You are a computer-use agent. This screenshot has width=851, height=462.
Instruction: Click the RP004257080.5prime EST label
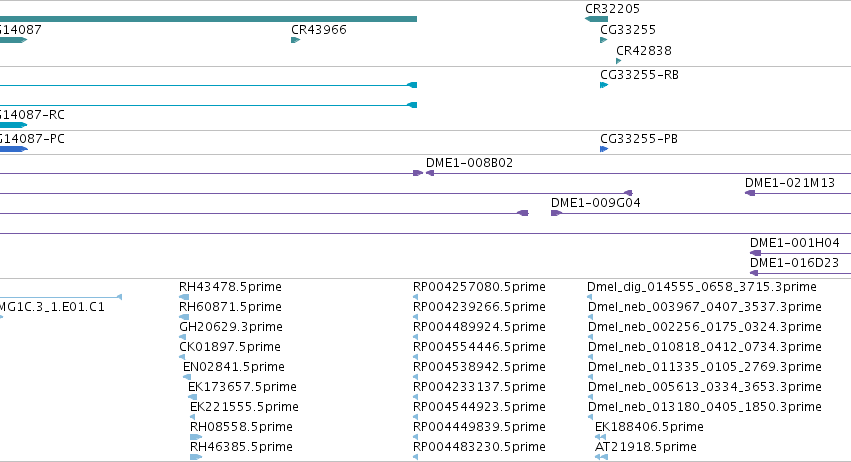click(x=479, y=286)
